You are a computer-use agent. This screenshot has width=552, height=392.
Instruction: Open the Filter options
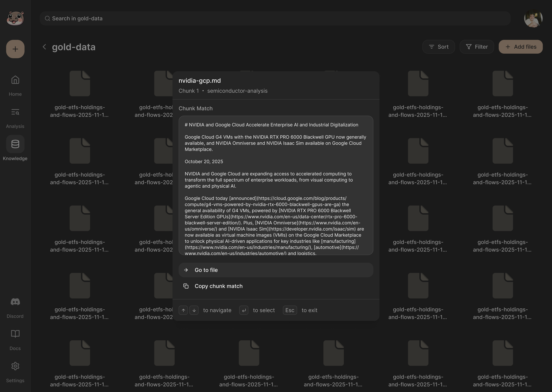477,47
